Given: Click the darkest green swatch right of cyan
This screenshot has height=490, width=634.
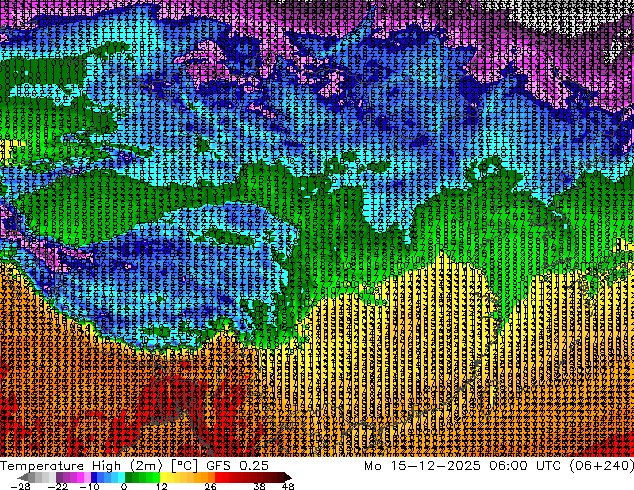Looking at the screenshot, I should 129,477.
